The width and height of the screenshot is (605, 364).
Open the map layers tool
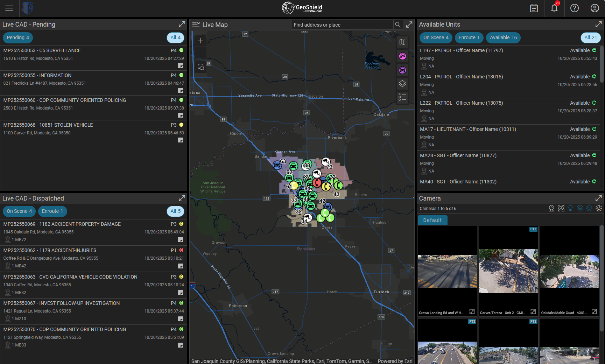pyautogui.click(x=402, y=84)
